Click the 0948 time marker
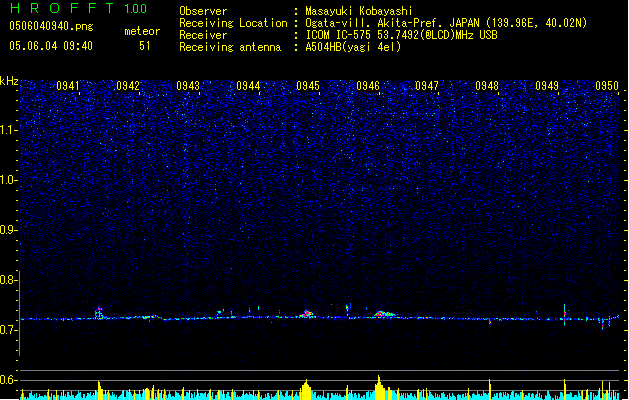Image resolution: width=629 pixels, height=400 pixels. (487, 86)
